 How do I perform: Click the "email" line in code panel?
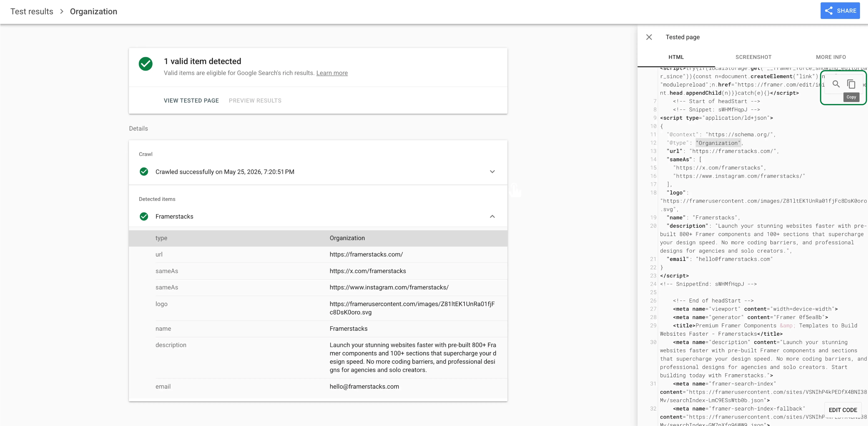[x=719, y=259]
